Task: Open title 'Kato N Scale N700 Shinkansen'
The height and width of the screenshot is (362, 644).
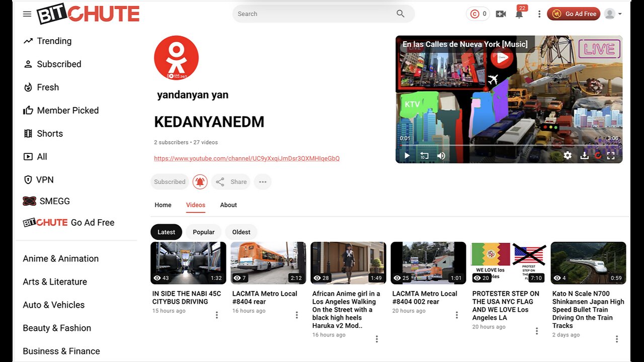Action: [588, 310]
